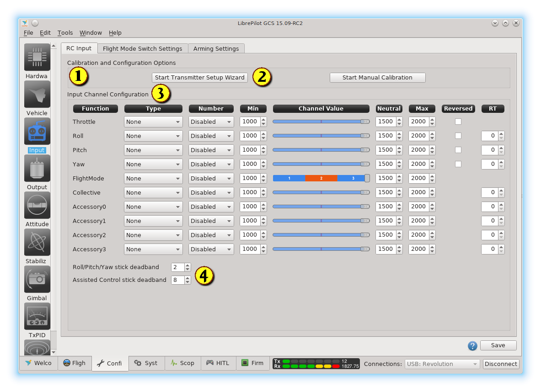Click the Tx/Rx telemetry status indicator
The width and height of the screenshot is (541, 392).
click(x=316, y=364)
